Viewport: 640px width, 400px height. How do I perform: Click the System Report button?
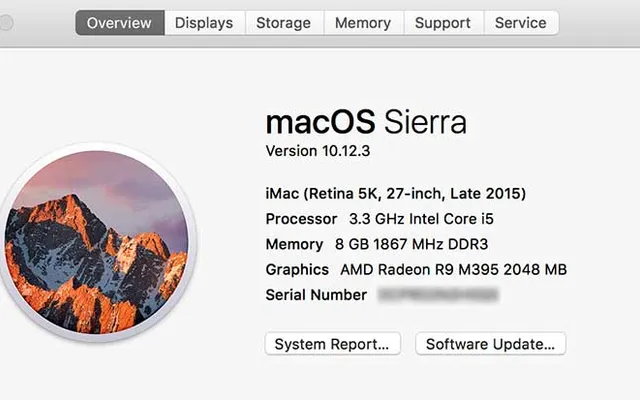click(332, 344)
